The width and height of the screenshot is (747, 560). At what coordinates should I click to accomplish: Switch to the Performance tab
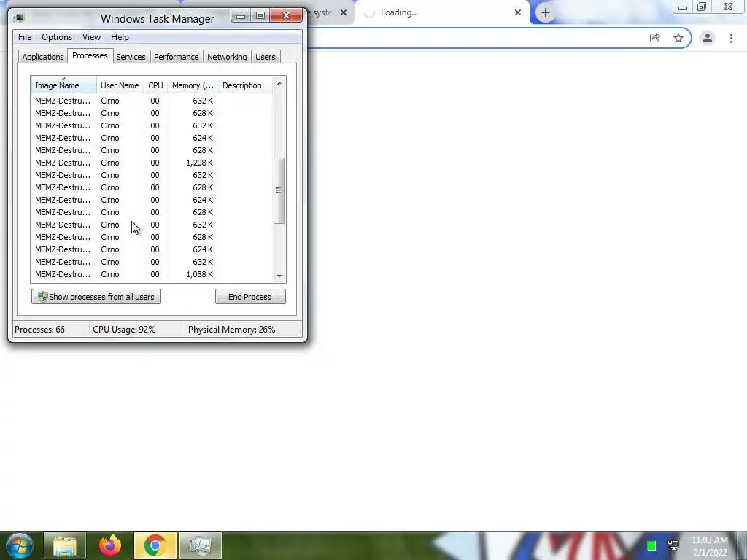pyautogui.click(x=177, y=57)
